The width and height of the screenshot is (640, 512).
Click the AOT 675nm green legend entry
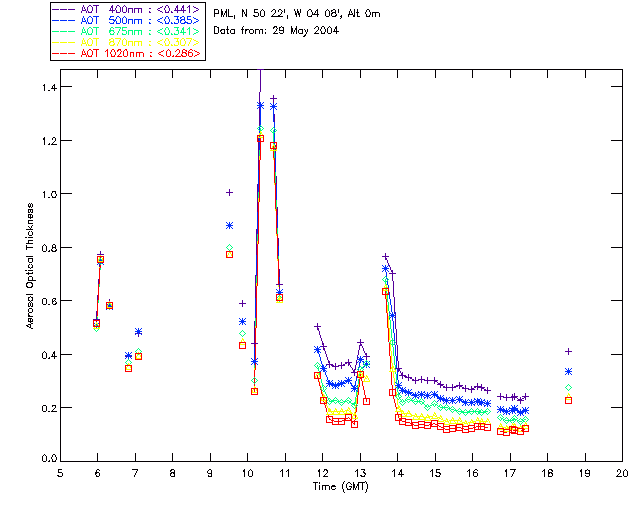click(126, 31)
